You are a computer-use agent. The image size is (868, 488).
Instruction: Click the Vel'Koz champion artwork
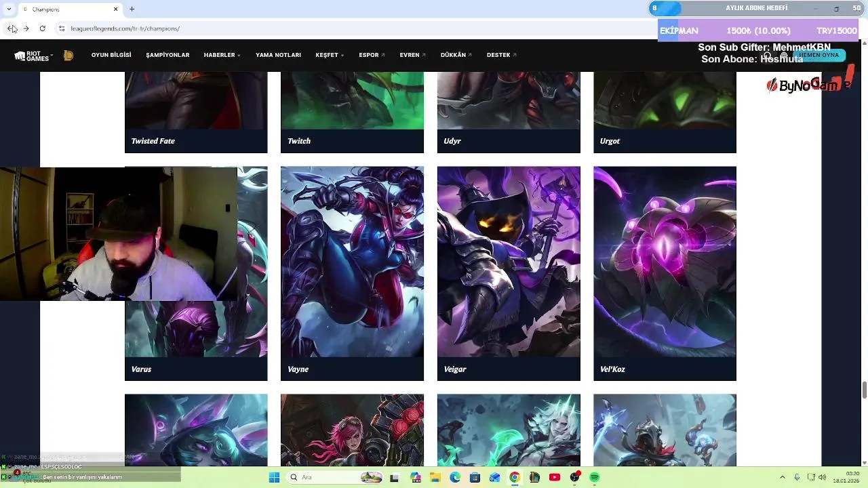click(665, 262)
